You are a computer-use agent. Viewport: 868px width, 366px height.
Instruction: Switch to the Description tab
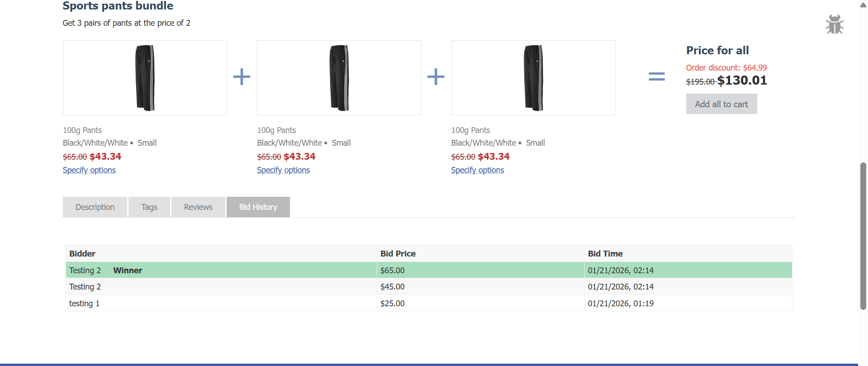point(95,207)
